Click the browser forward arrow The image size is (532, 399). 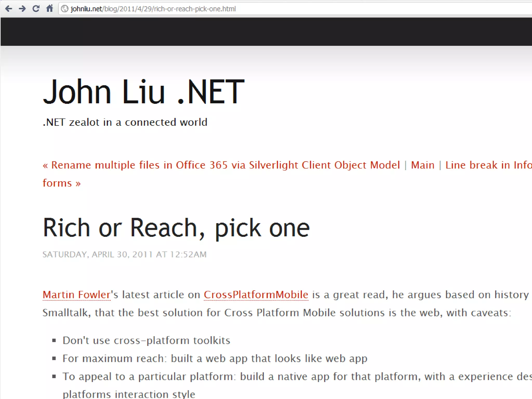click(x=22, y=9)
